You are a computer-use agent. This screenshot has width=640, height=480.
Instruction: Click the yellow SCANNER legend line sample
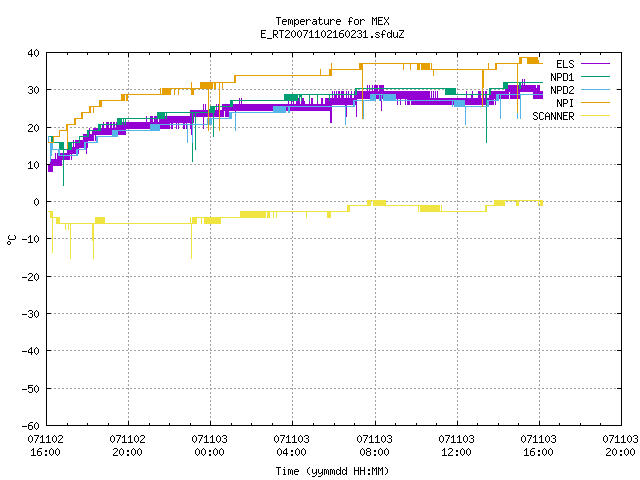coord(595,116)
